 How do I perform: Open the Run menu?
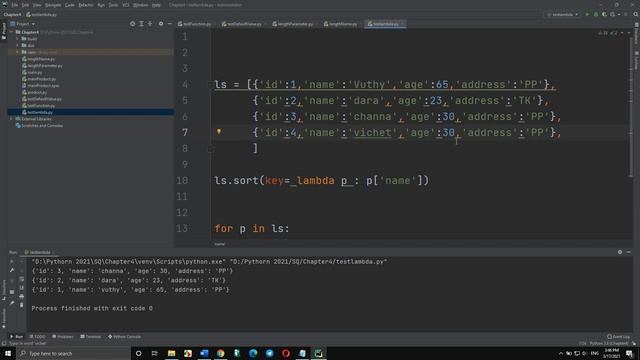tap(101, 5)
